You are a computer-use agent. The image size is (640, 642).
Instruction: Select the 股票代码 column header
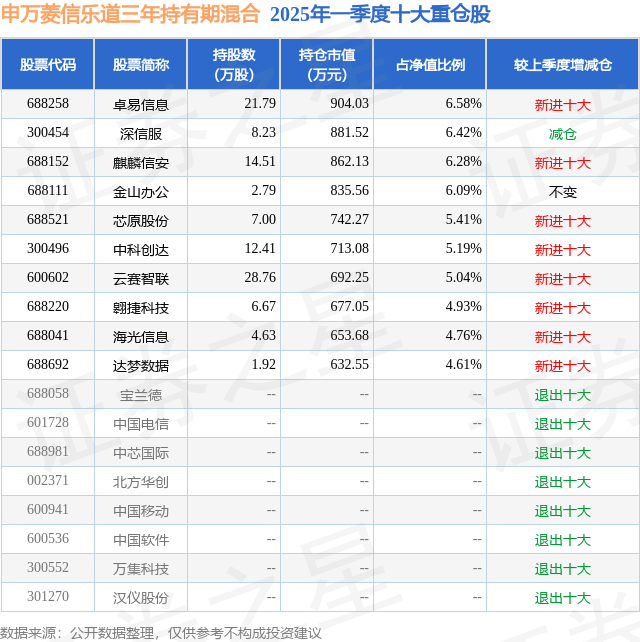tap(47, 65)
